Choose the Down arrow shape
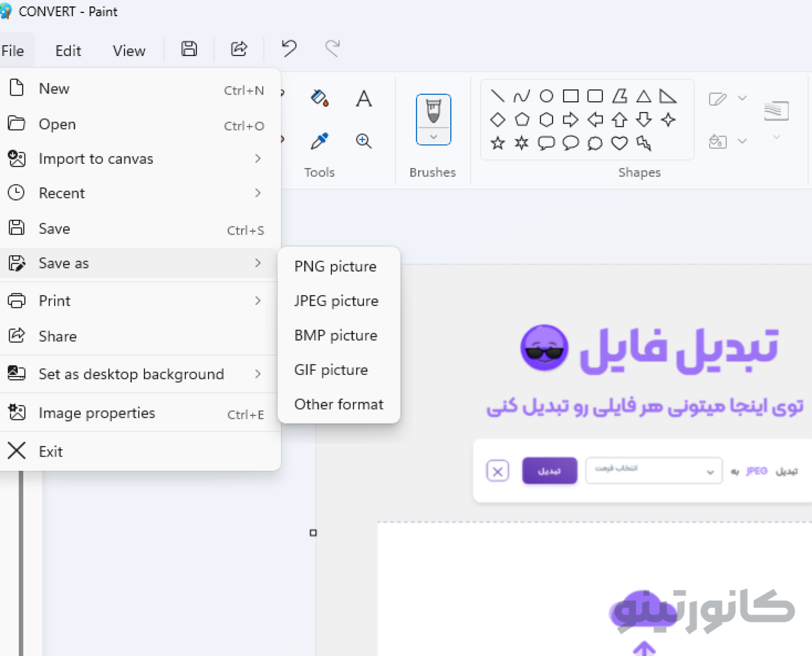This screenshot has width=812, height=656. (644, 119)
